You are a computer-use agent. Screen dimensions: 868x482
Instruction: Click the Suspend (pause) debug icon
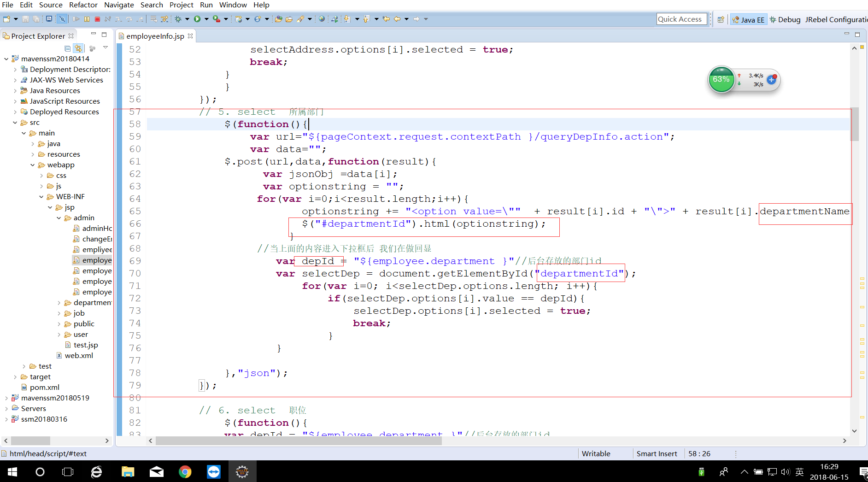click(x=87, y=19)
